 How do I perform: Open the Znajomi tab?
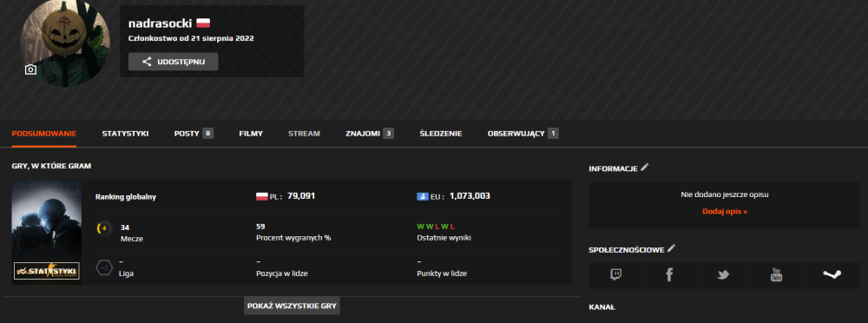[370, 134]
